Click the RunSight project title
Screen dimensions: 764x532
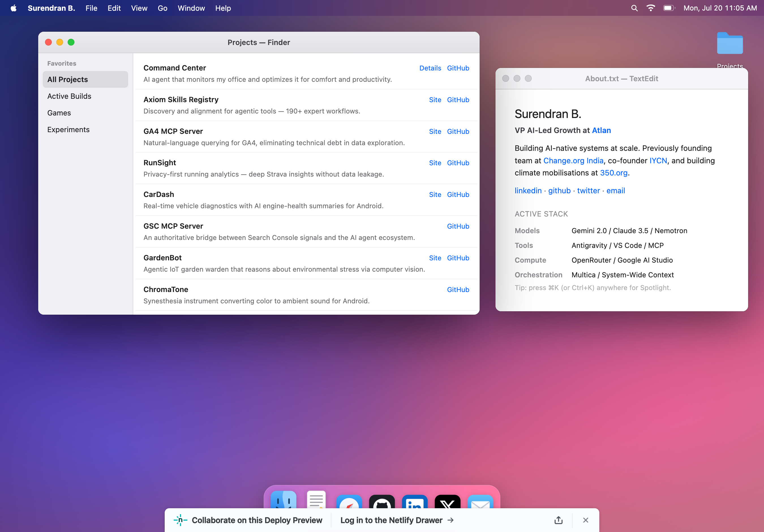159,162
